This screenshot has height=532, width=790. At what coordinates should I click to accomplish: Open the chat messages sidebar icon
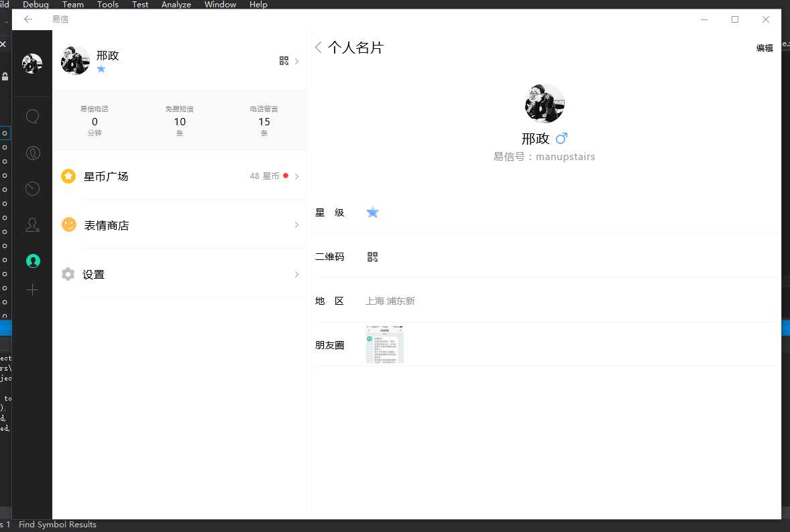point(33,117)
